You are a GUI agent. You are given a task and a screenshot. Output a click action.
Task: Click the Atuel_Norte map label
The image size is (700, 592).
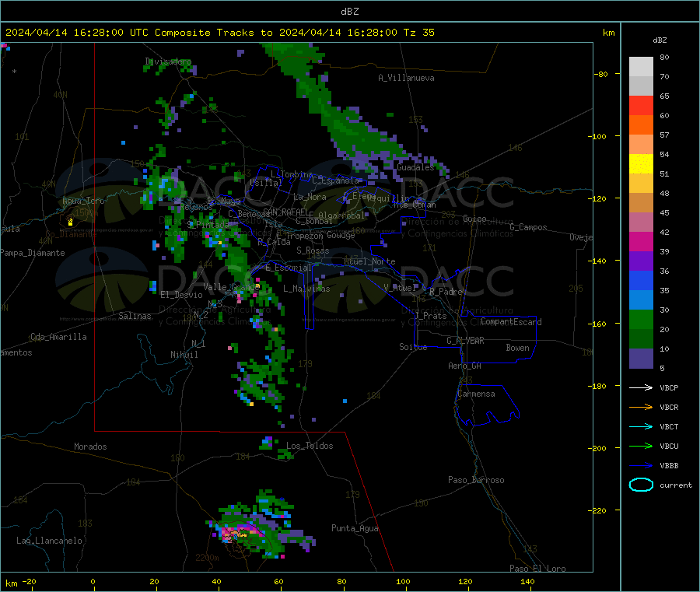coord(369,261)
